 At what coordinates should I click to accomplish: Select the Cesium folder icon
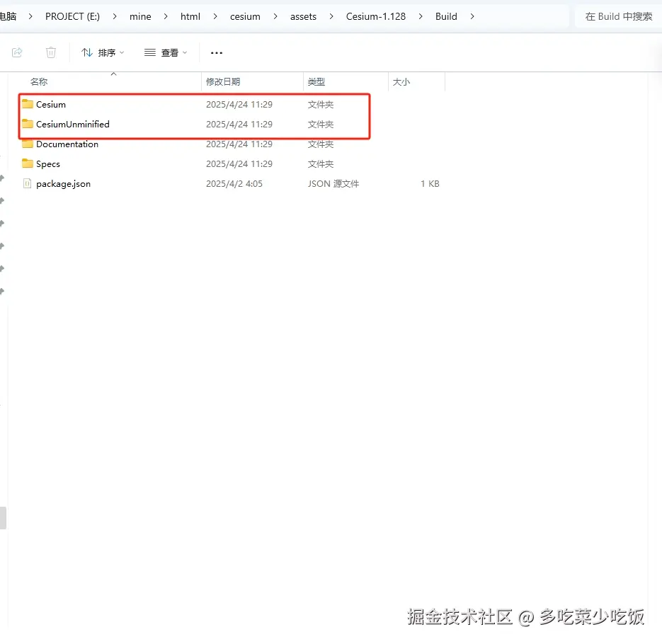pyautogui.click(x=28, y=104)
